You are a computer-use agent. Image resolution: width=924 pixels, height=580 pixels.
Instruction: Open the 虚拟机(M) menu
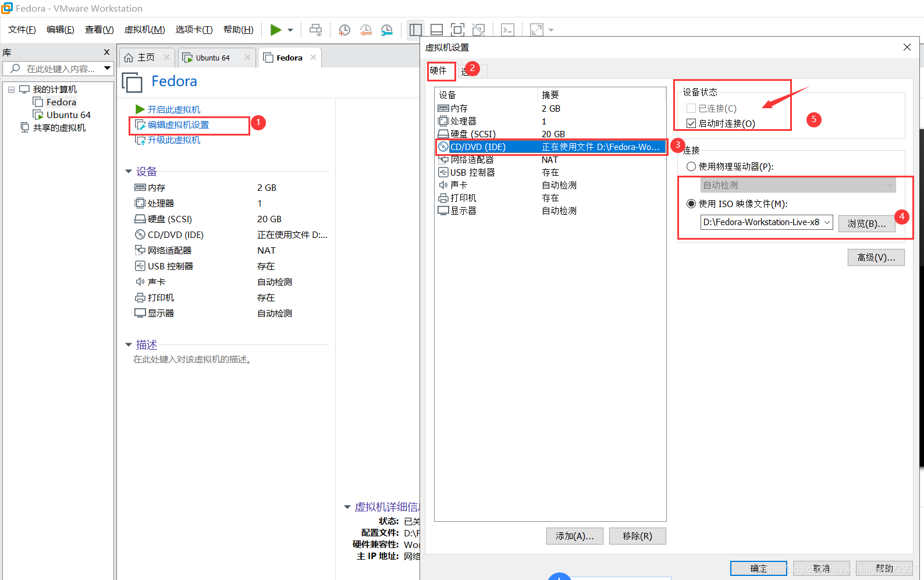tap(145, 30)
